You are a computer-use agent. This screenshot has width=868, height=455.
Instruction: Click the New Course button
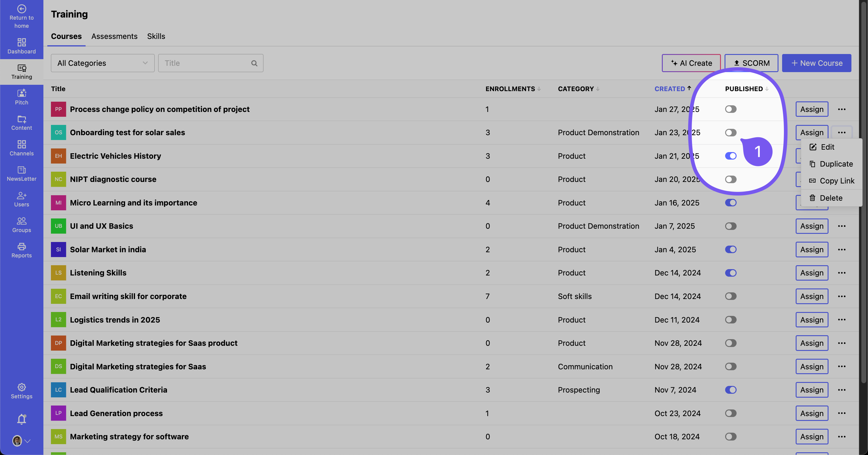(x=816, y=63)
